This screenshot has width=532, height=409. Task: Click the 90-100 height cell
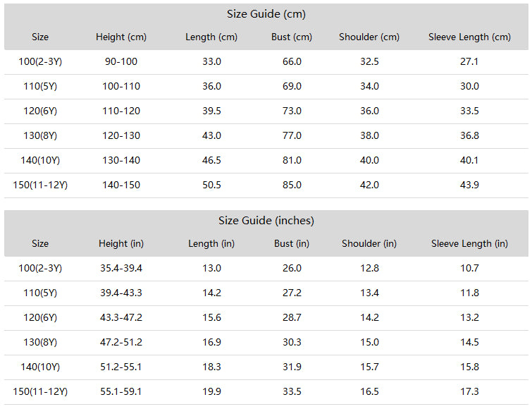[x=121, y=62]
